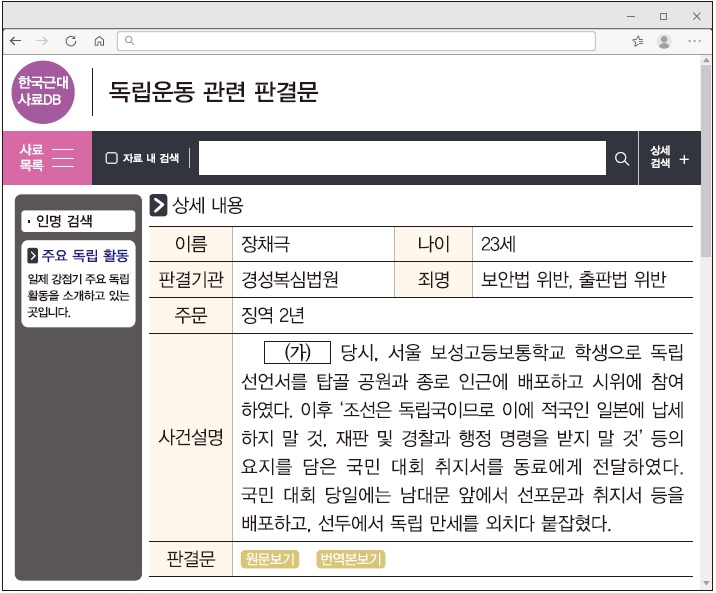Viewport: 716px width, 593px height.
Task: Go to browser home page icon
Action: 99,41
